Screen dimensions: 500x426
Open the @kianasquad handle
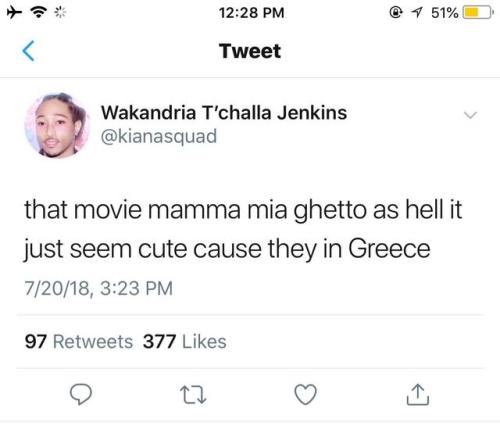click(159, 136)
